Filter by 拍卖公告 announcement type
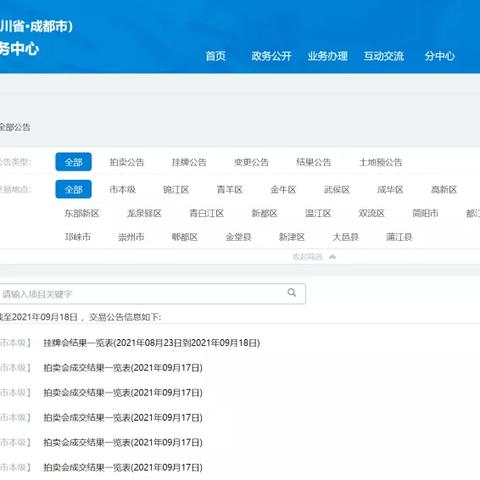This screenshot has height=480, width=480. [127, 162]
